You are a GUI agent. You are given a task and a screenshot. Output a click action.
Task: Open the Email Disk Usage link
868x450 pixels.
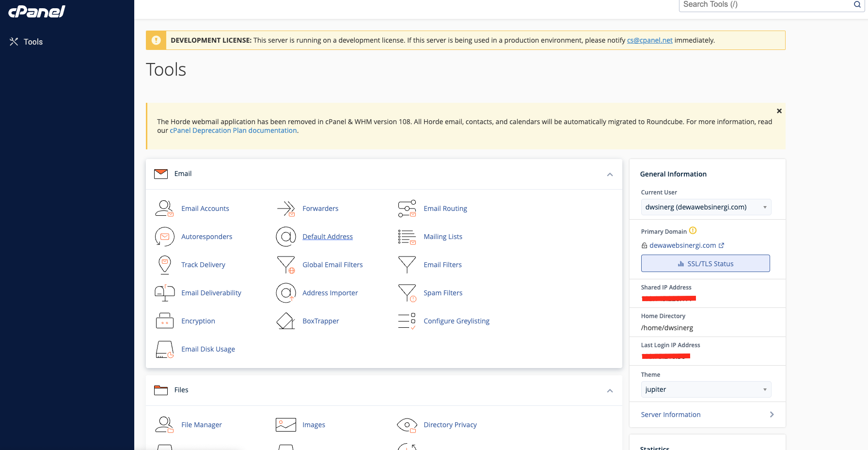pyautogui.click(x=208, y=349)
